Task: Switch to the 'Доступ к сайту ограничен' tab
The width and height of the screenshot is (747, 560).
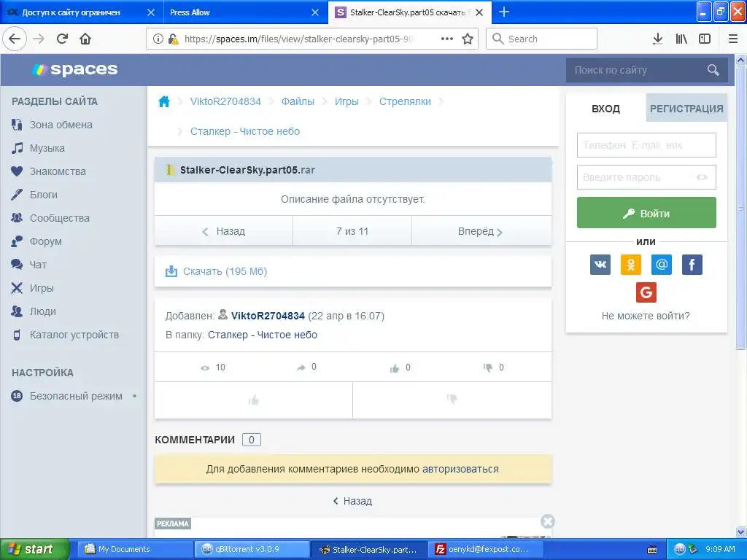Action: 82,12
